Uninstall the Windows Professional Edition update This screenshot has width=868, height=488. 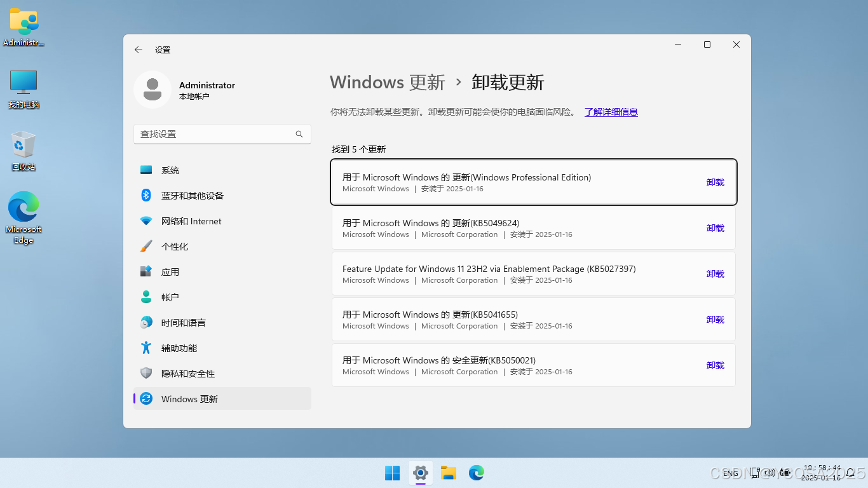coord(715,182)
